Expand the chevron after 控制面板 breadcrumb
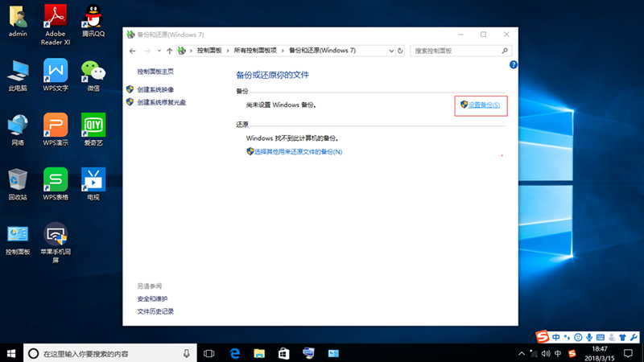 (228, 51)
